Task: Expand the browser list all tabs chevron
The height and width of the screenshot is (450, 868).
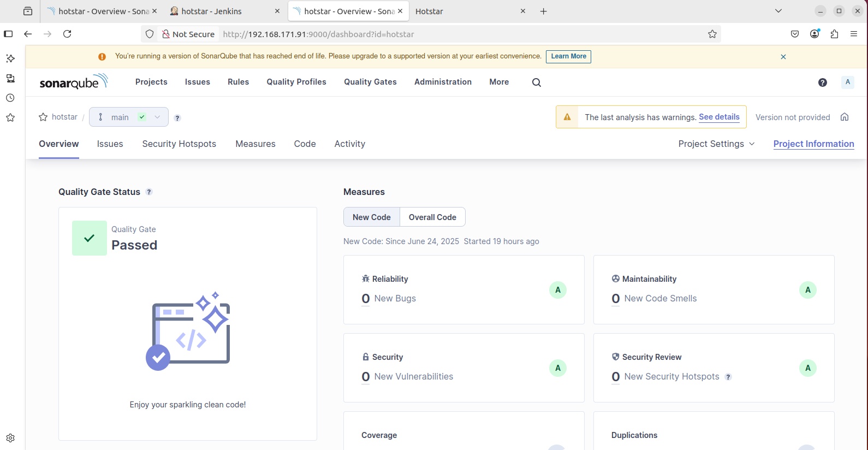Action: click(778, 11)
